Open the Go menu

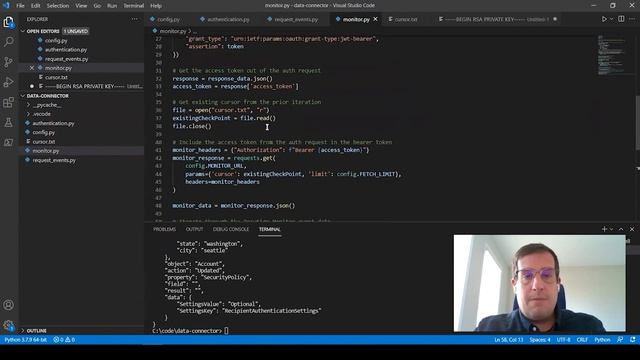tap(97, 6)
